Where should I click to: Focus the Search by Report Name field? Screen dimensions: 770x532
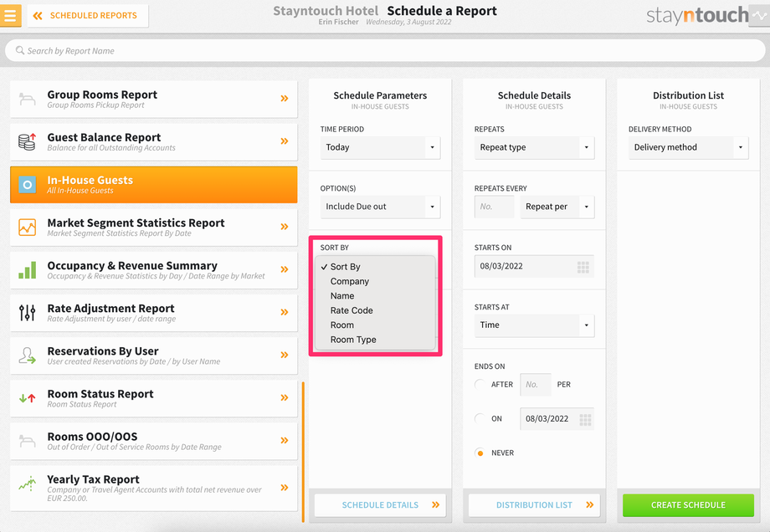[385, 50]
